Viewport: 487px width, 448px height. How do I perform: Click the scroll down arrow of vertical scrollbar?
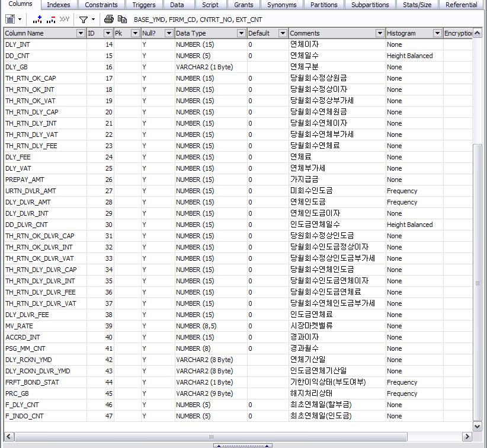pyautogui.click(x=478, y=426)
